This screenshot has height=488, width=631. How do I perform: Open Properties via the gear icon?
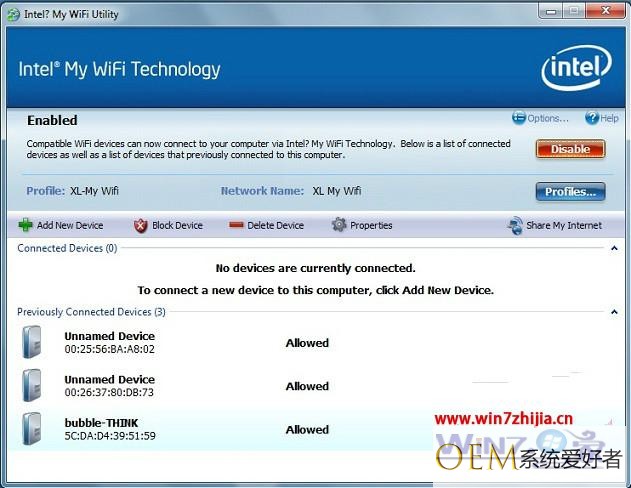pyautogui.click(x=339, y=225)
